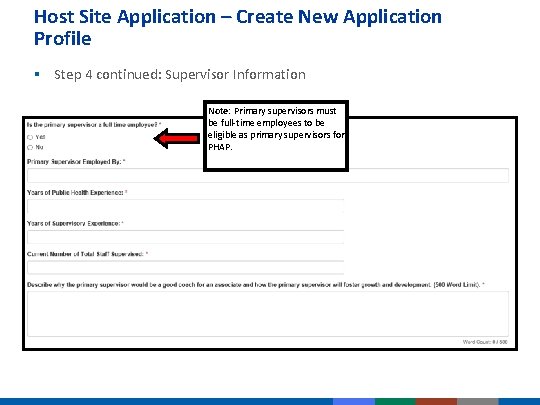Click the 'Primary Supervisor Employed By:' label
540x405 pixels.
pos(76,162)
